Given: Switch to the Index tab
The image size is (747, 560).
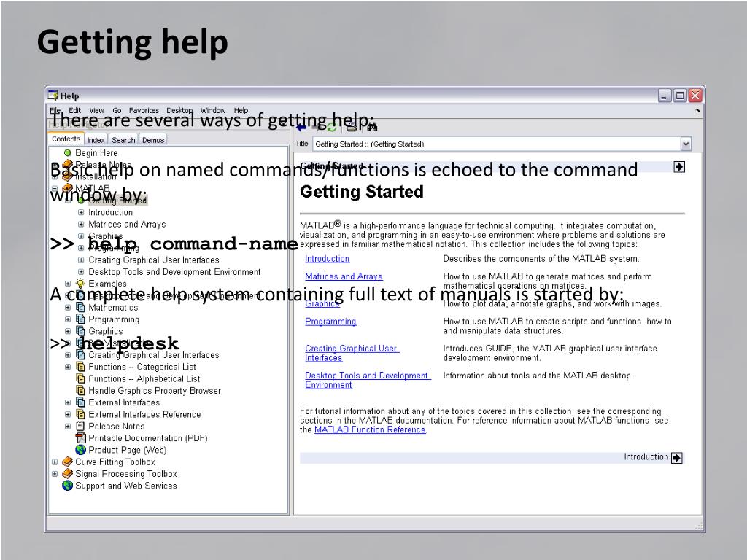Looking at the screenshot, I should (96, 140).
